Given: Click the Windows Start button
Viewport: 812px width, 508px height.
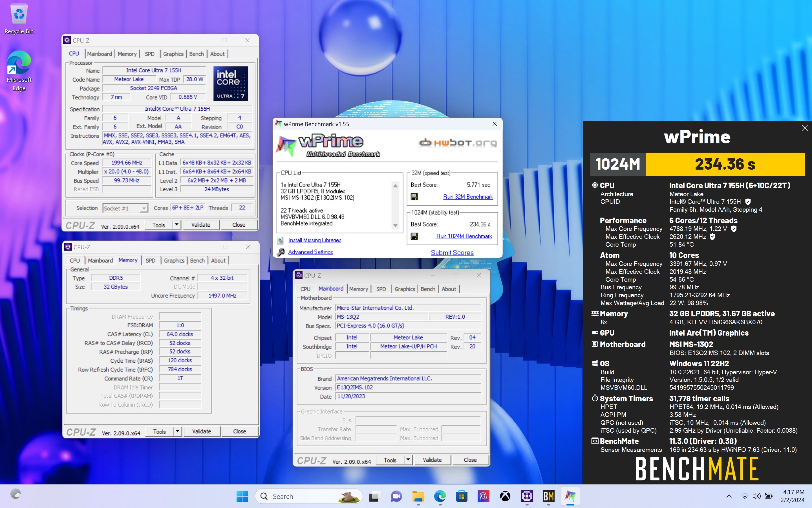Looking at the screenshot, I should click(242, 496).
